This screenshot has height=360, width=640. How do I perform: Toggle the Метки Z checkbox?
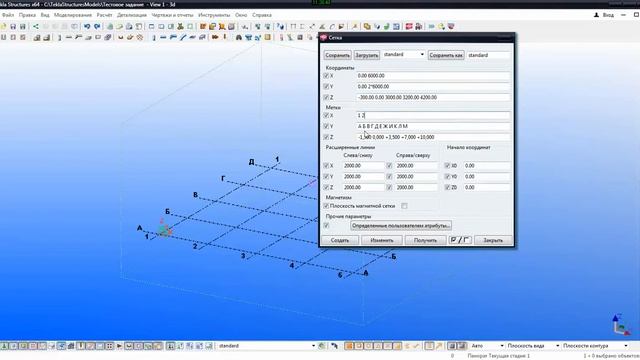(x=326, y=137)
